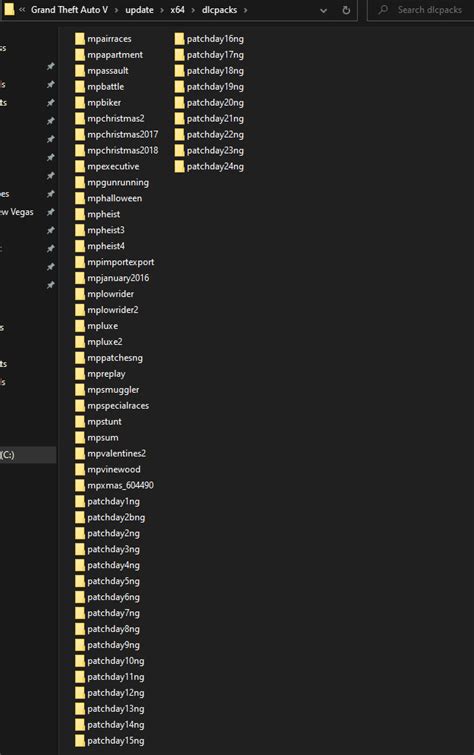Click the mpvalentines2 folder name

click(x=117, y=453)
